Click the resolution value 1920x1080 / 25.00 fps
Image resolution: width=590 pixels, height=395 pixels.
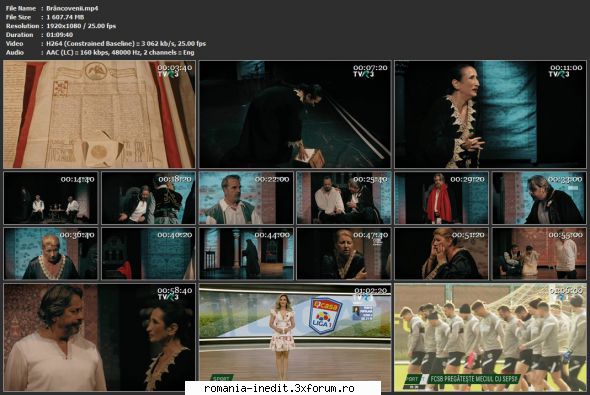click(81, 26)
